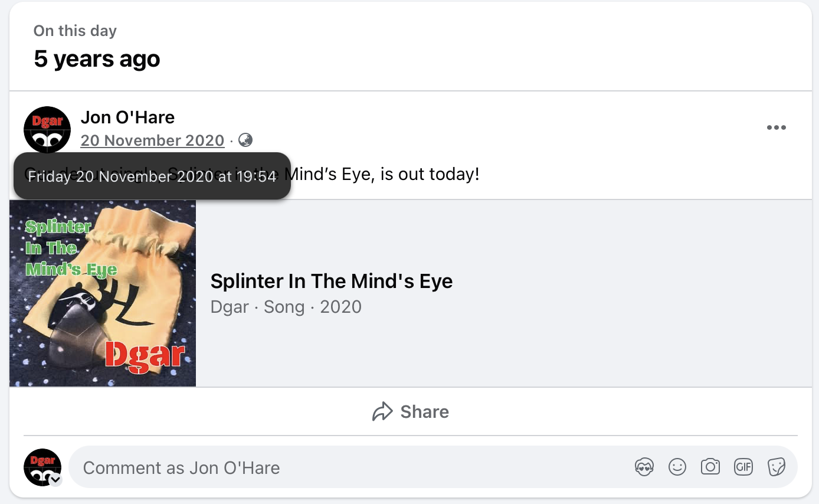This screenshot has width=819, height=504.
Task: Click the Dgar profile picture beside post author
Action: pyautogui.click(x=47, y=130)
